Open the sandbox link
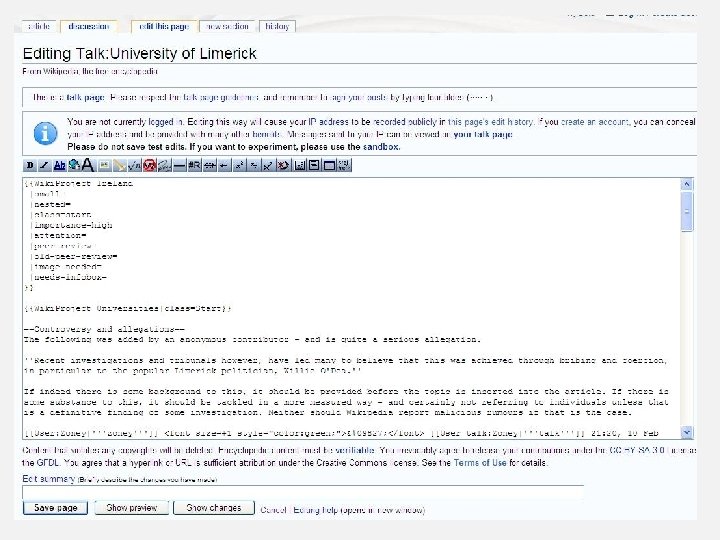720x540 pixels. [381, 147]
